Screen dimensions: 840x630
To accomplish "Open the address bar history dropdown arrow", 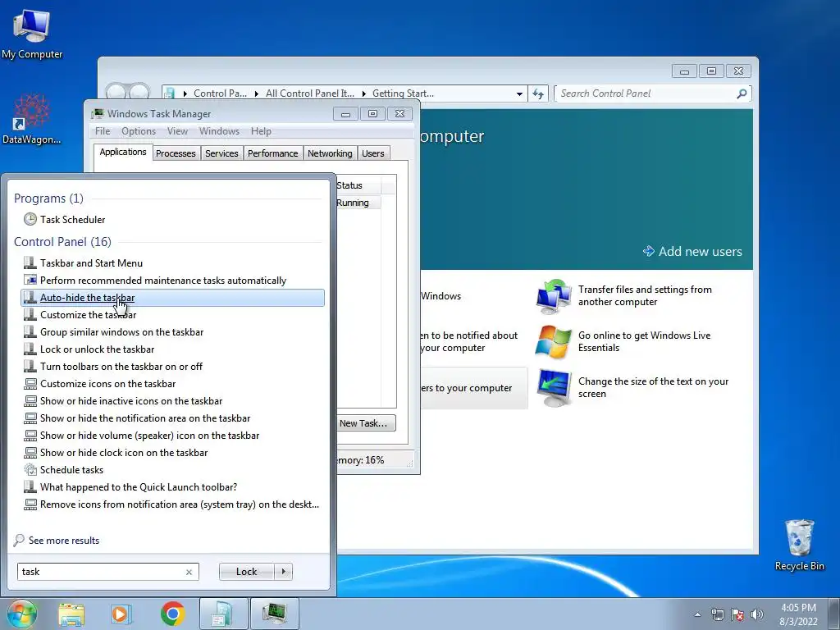I will click(x=519, y=94).
